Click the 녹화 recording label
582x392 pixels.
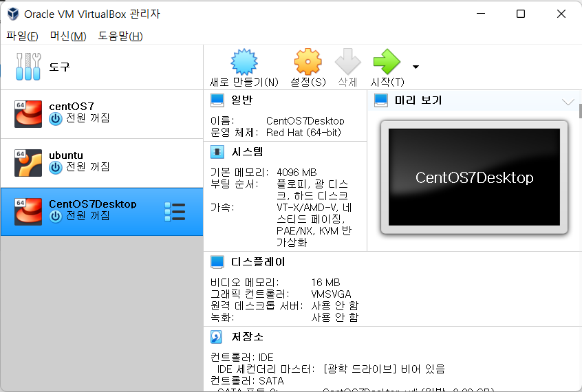point(222,318)
